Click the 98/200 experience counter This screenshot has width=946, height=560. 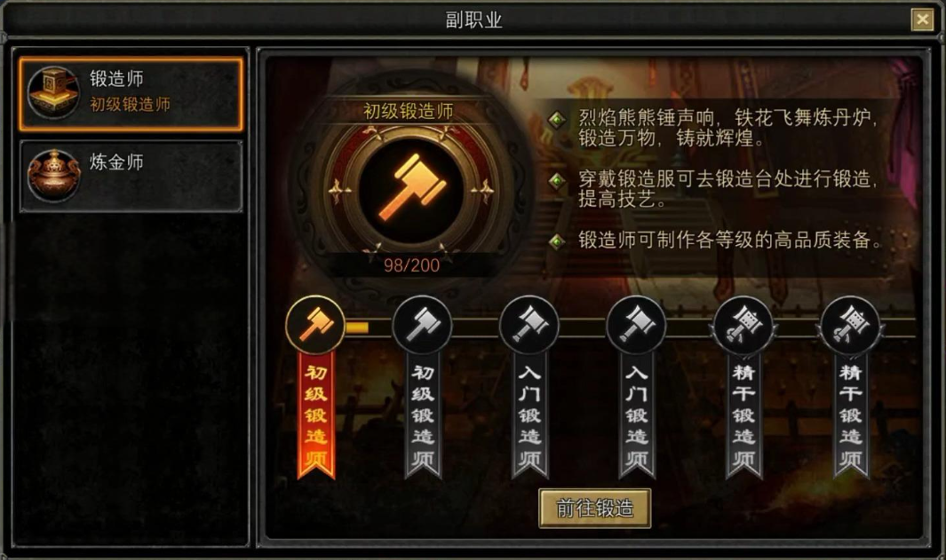(411, 265)
